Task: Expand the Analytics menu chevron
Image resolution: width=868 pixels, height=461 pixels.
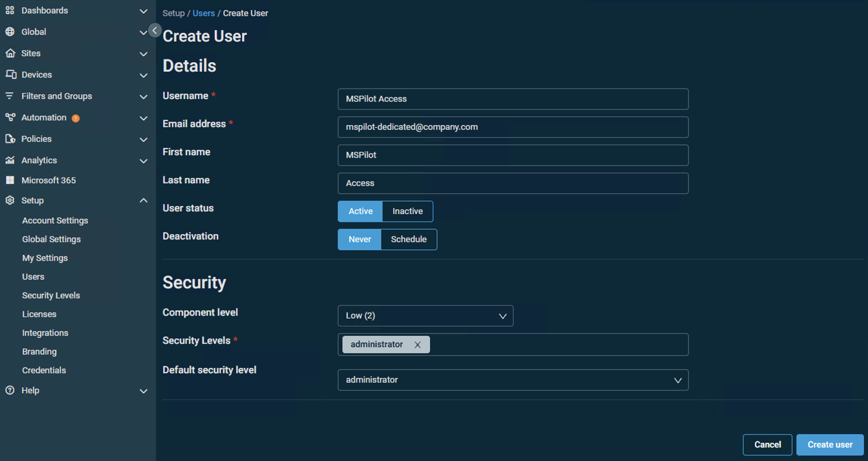Action: [143, 161]
